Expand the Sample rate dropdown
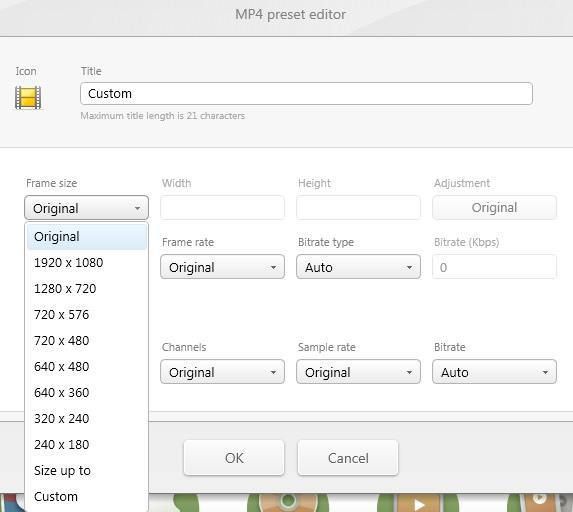 [358, 372]
